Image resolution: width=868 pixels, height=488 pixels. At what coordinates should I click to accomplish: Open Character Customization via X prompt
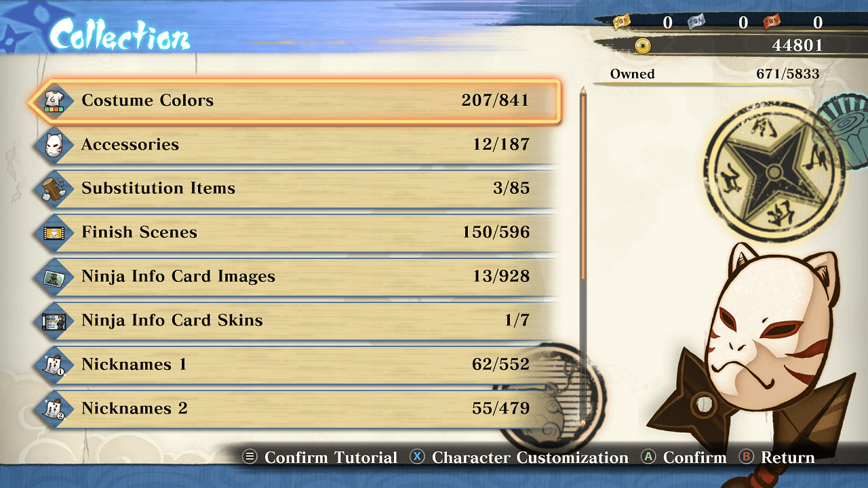[519, 457]
